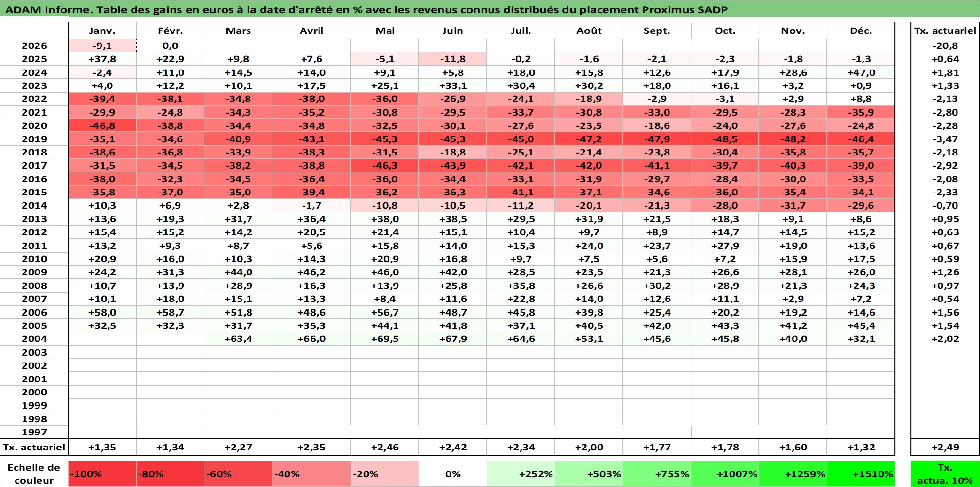Click the +37,8 cell for January 2025
Image resolution: width=980 pixels, height=487 pixels.
point(102,59)
